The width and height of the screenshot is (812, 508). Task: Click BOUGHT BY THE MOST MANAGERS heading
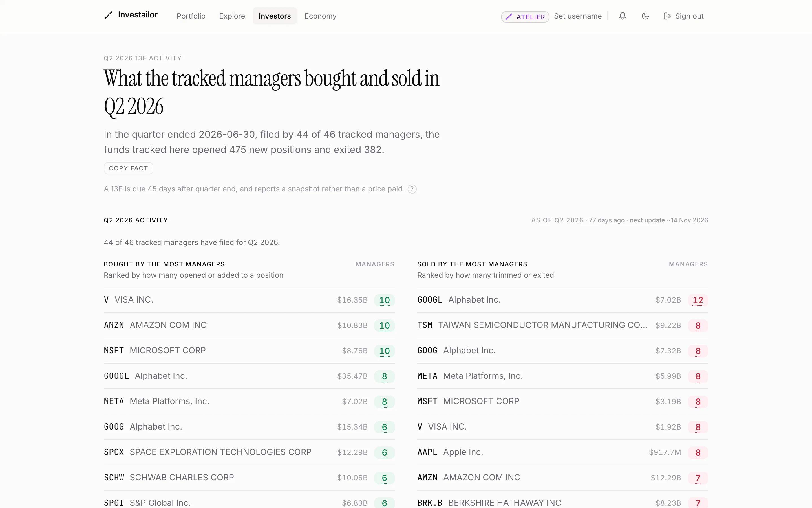click(164, 264)
